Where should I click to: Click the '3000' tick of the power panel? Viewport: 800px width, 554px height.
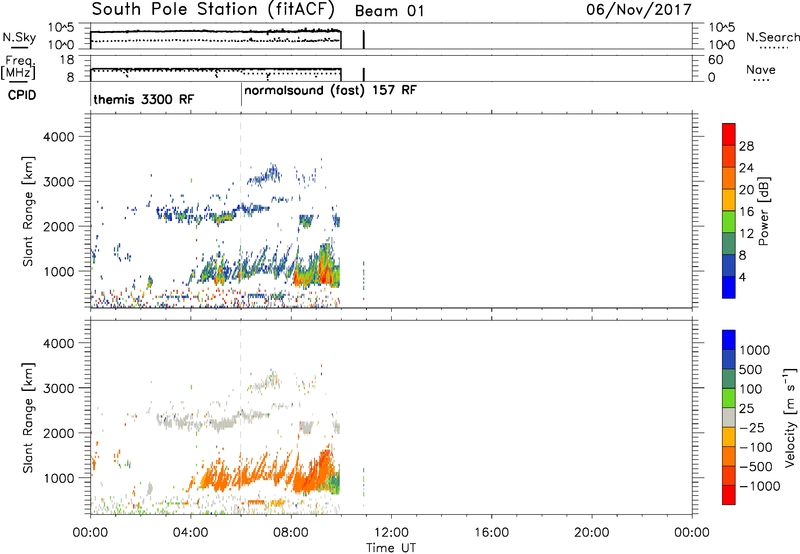(x=58, y=182)
